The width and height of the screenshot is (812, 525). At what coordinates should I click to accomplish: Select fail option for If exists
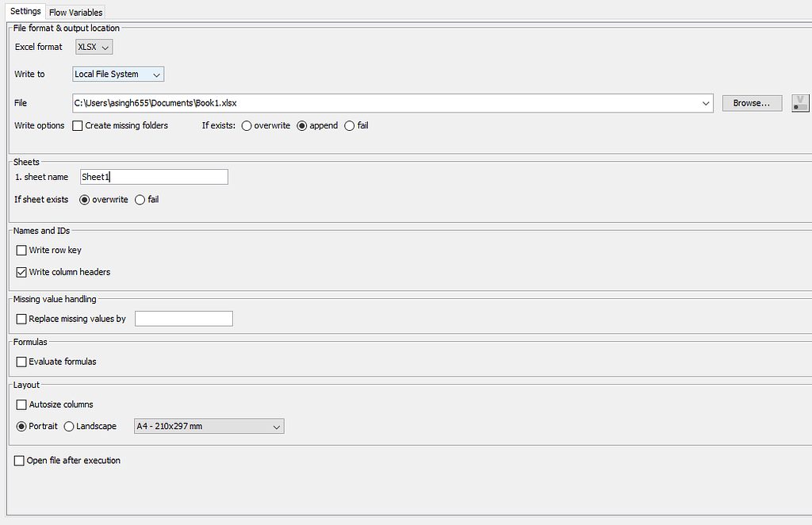coord(350,126)
